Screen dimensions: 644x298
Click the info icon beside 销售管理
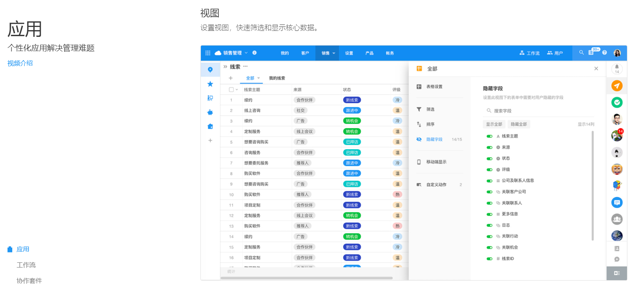(x=255, y=53)
